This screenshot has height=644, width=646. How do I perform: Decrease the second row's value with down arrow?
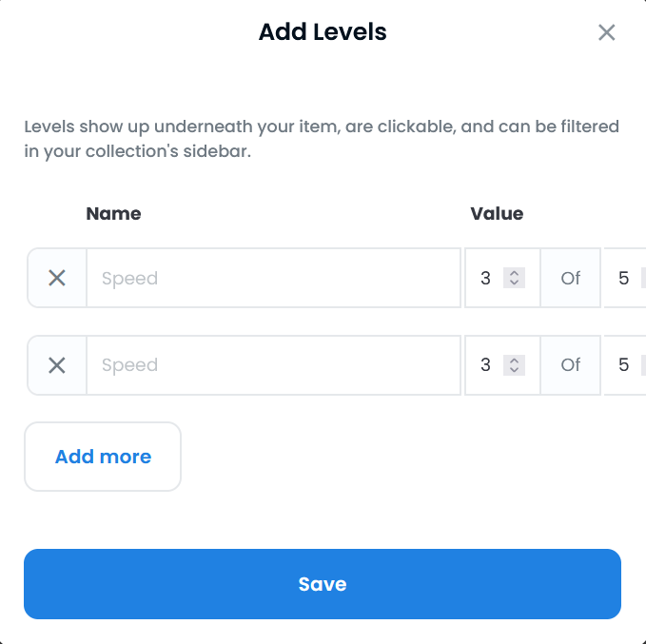[x=514, y=370]
